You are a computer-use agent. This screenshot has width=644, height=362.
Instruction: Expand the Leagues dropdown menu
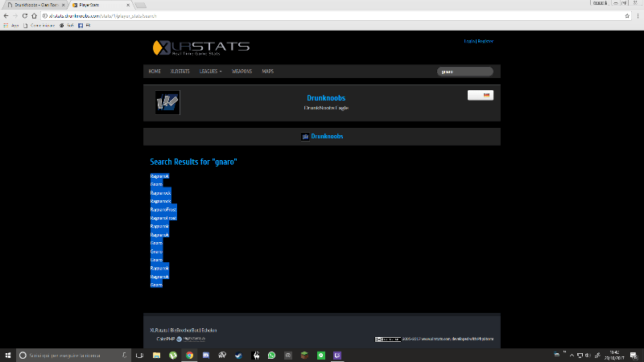point(211,71)
